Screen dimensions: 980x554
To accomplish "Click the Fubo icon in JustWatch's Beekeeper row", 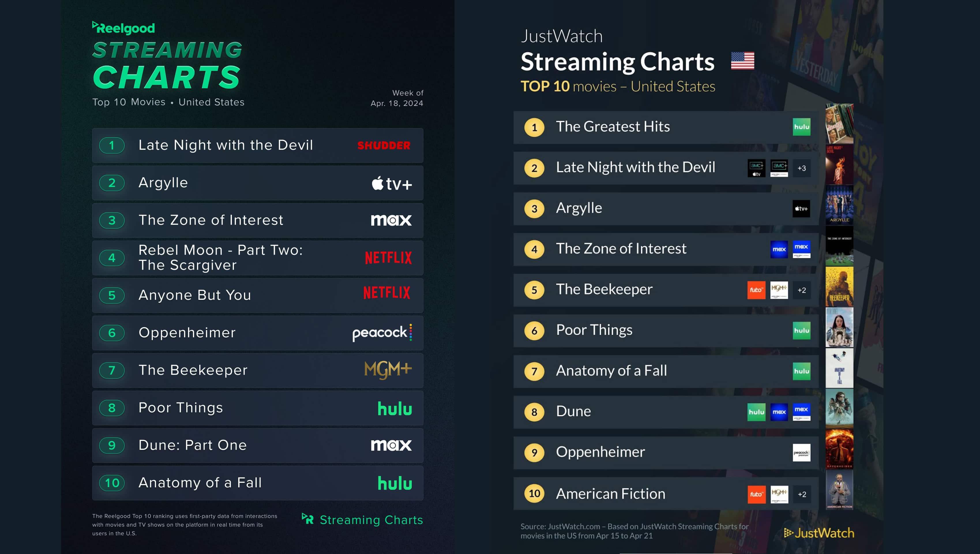I will coord(756,290).
